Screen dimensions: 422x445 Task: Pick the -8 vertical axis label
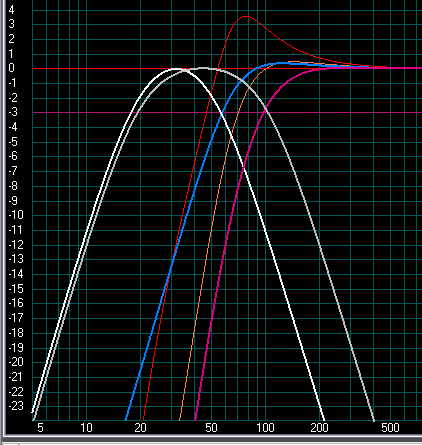[13, 186]
